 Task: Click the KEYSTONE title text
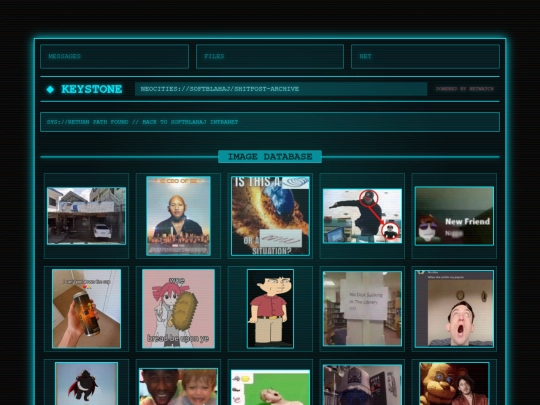point(92,89)
